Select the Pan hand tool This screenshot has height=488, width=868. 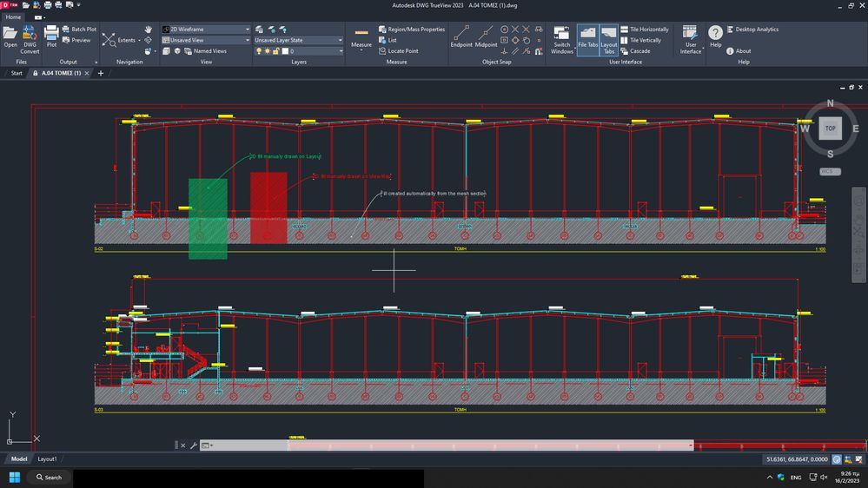coord(149,30)
